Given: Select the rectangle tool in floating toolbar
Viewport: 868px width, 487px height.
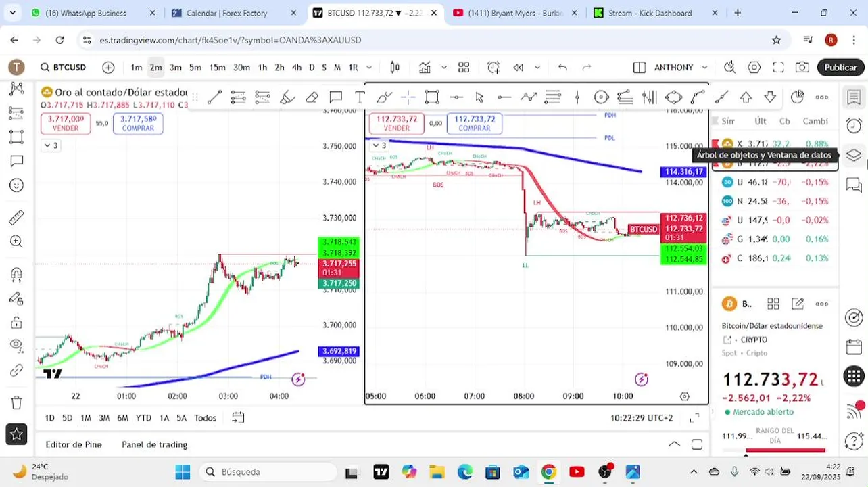Looking at the screenshot, I should tap(432, 97).
